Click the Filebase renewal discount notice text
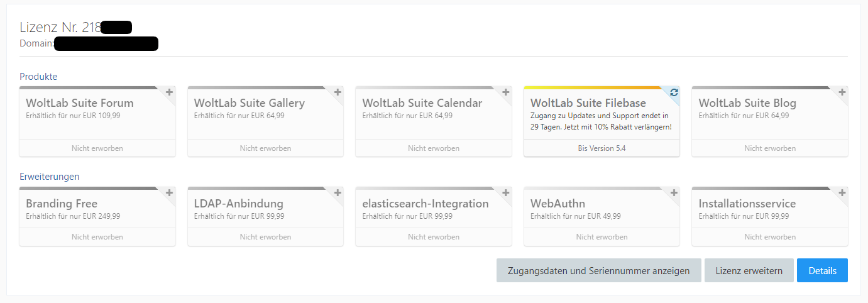This screenshot has width=868, height=303. [x=600, y=121]
